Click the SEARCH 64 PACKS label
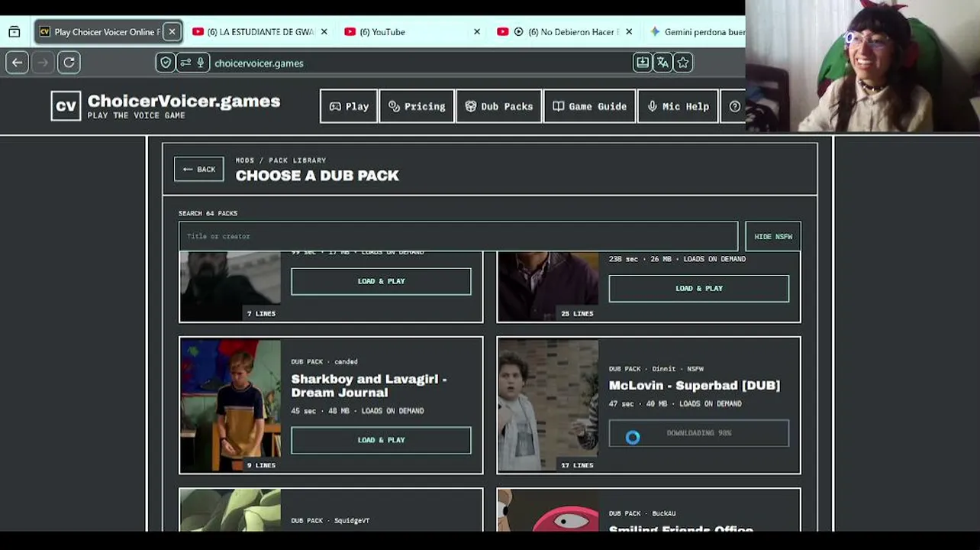The width and height of the screenshot is (980, 550). tap(208, 213)
